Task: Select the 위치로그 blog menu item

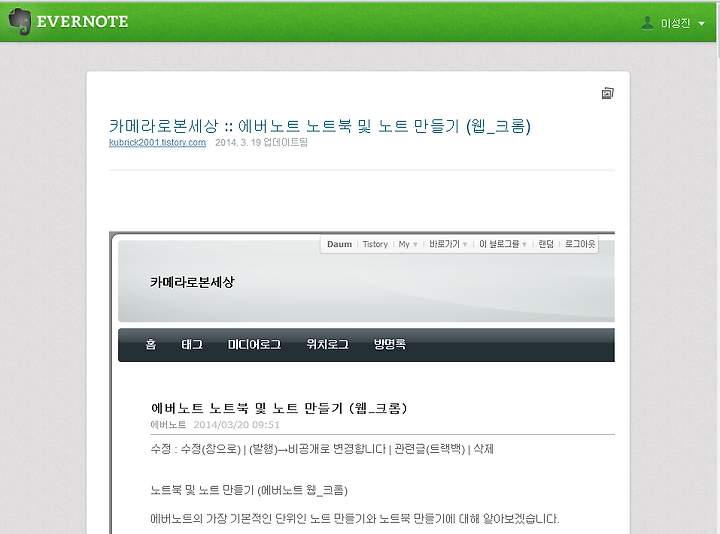Action: (x=327, y=344)
